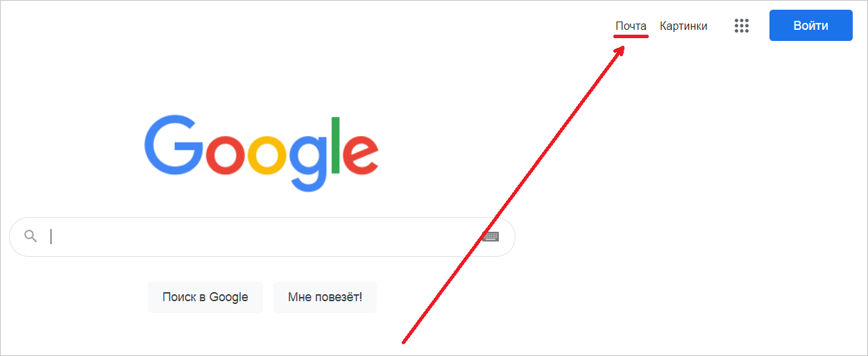Screen dimensions: 868x356
Task: Click the tail end of the red arrow
Action: [405, 341]
